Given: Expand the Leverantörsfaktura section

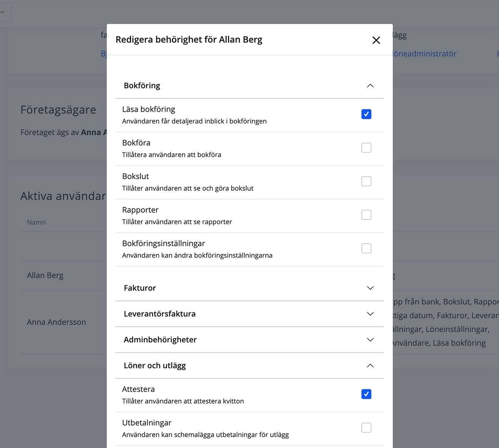Looking at the screenshot, I should click(370, 314).
